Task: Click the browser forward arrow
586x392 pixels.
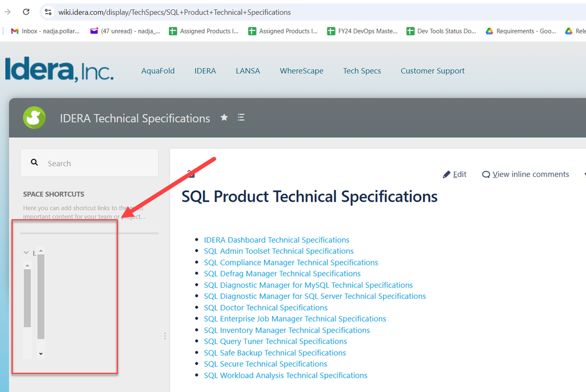Action: coord(7,12)
